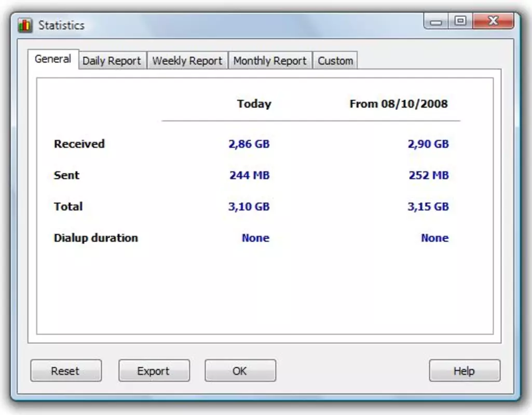The image size is (532, 415).
Task: Select the Today column header
Action: [254, 104]
